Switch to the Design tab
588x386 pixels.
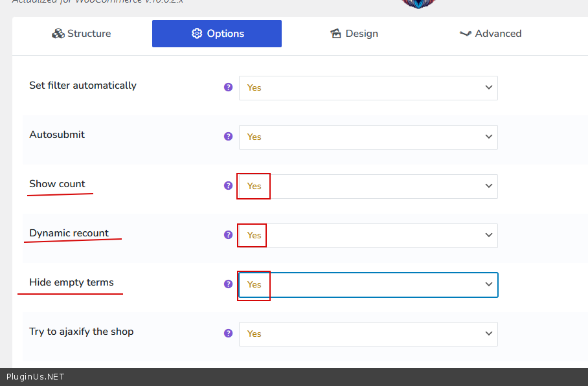[x=354, y=34]
